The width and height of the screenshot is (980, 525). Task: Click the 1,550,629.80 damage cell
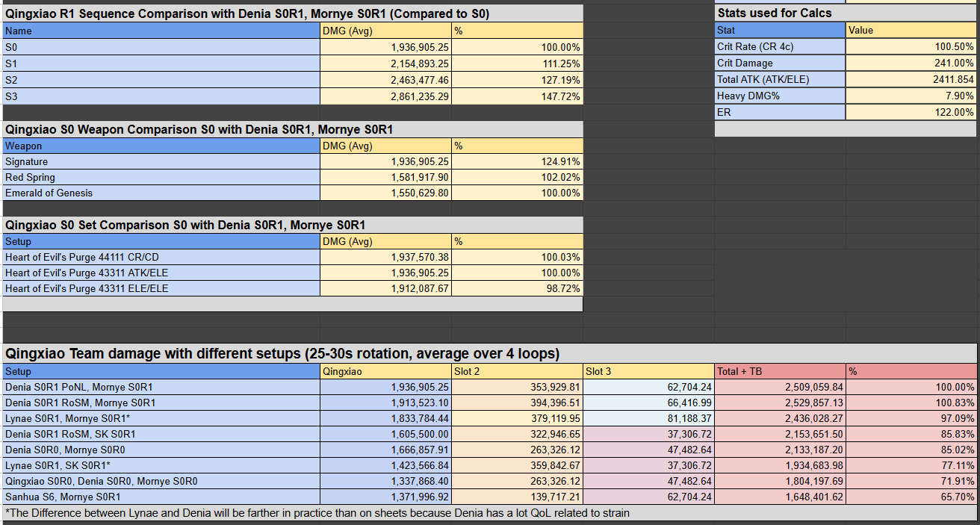pos(386,193)
